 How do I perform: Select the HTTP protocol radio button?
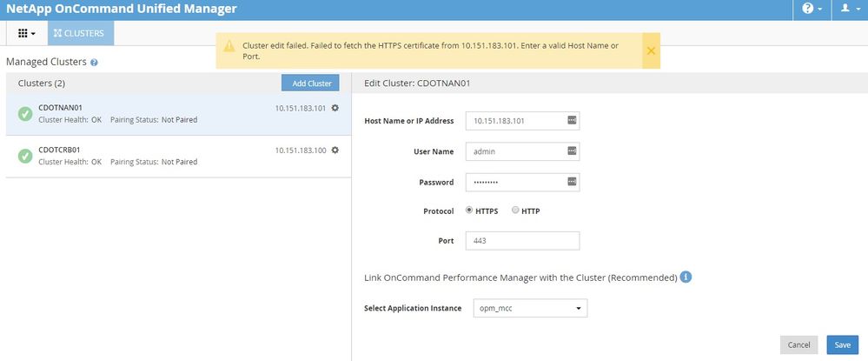[x=515, y=211]
